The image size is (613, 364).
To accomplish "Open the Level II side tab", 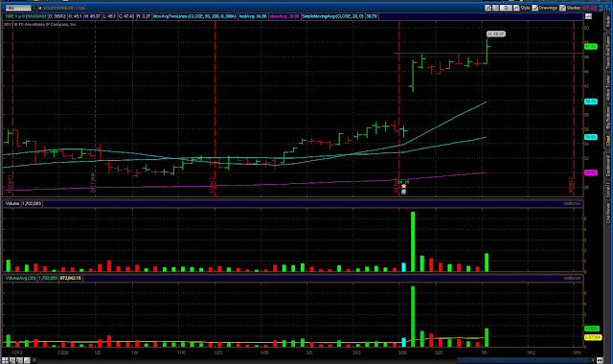I will [608, 190].
